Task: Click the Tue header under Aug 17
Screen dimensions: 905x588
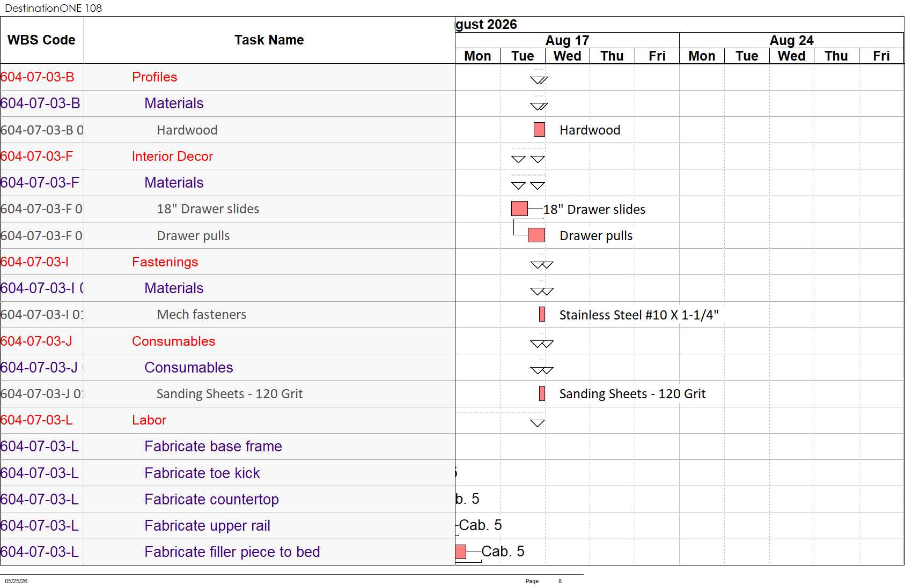Action: click(x=523, y=56)
